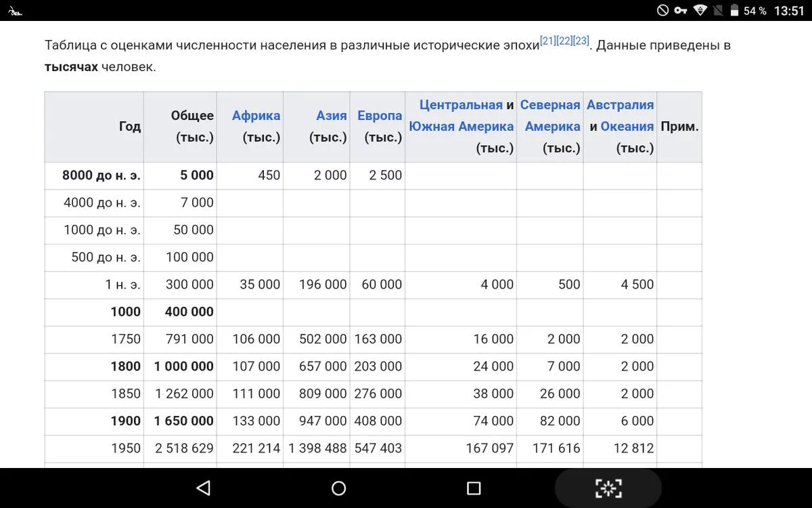The image size is (812, 508).
Task: Open recent apps with the square button
Action: pyautogui.click(x=474, y=488)
